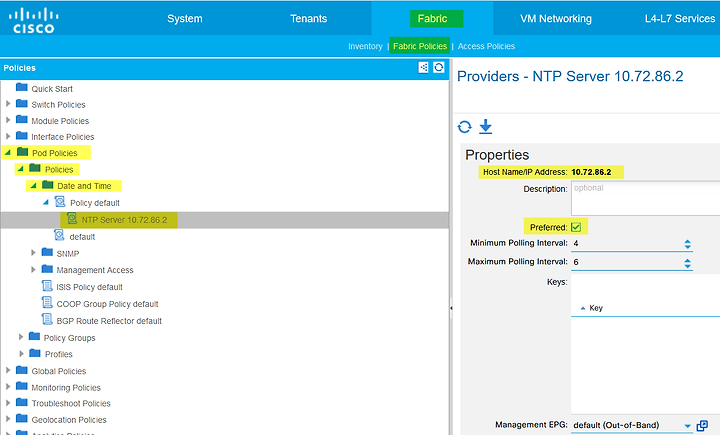
Task: Click the Module Policies folder icon
Action: tap(22, 119)
